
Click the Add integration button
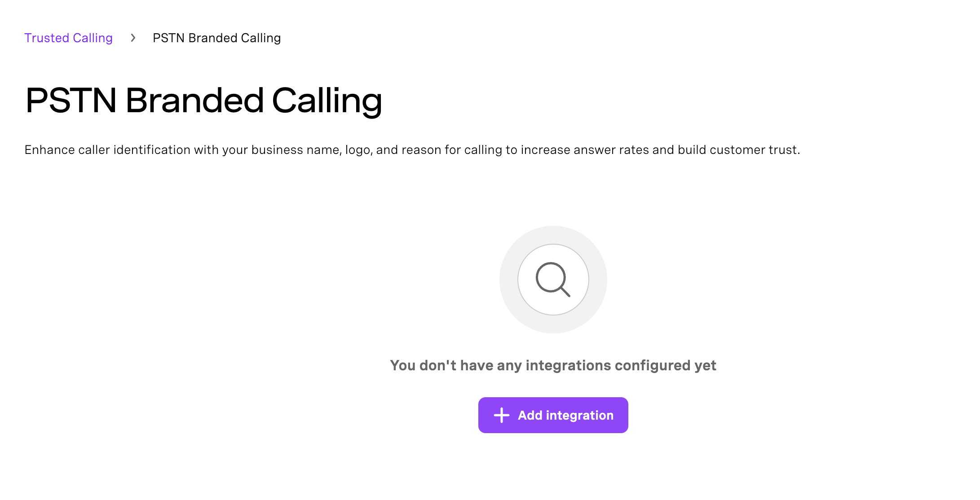point(553,415)
